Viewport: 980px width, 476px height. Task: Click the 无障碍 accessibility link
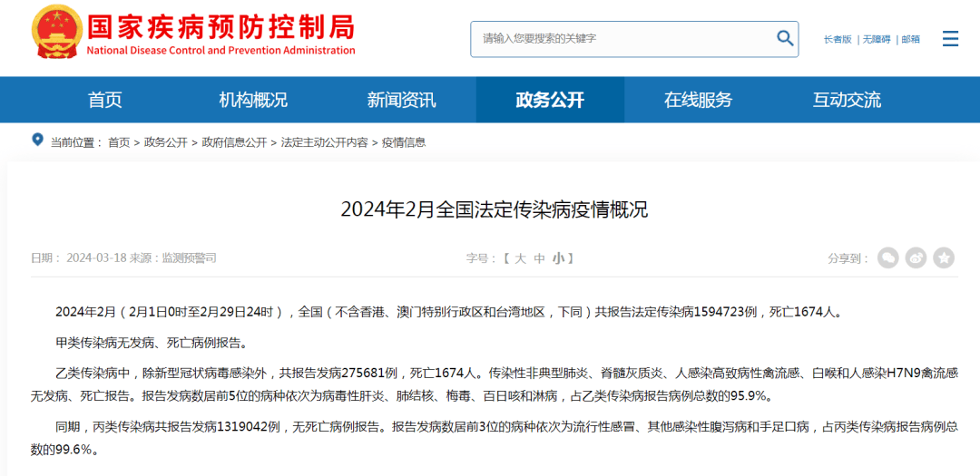[876, 39]
